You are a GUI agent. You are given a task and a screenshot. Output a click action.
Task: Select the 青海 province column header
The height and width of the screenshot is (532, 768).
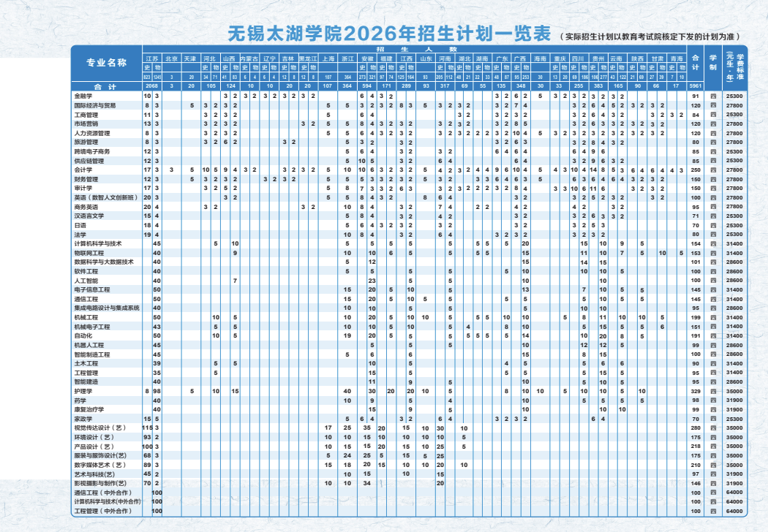coord(677,58)
